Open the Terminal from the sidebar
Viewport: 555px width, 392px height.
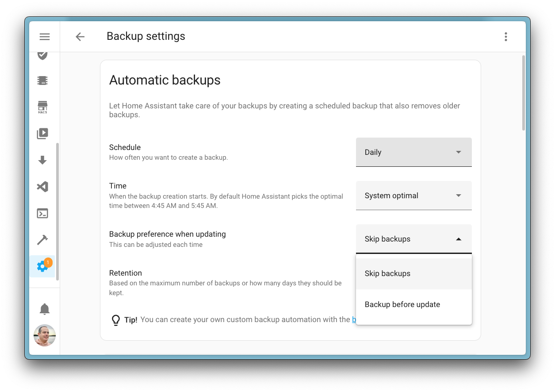(x=42, y=213)
